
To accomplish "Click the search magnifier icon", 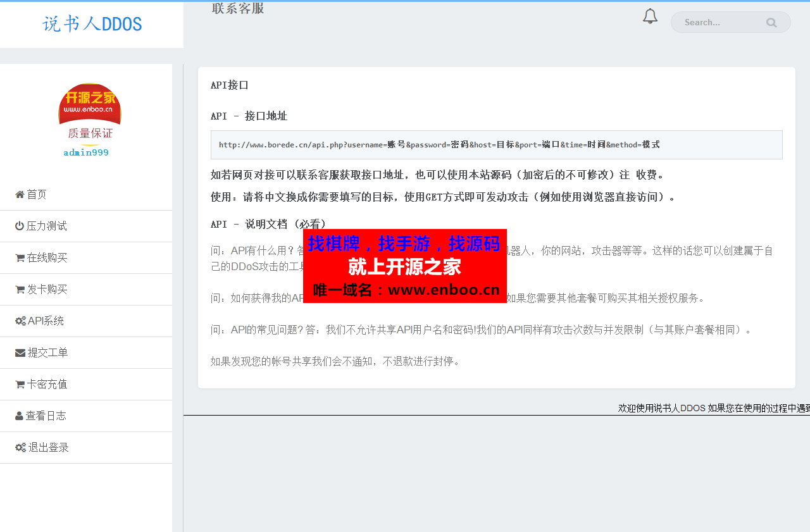I will pyautogui.click(x=771, y=22).
